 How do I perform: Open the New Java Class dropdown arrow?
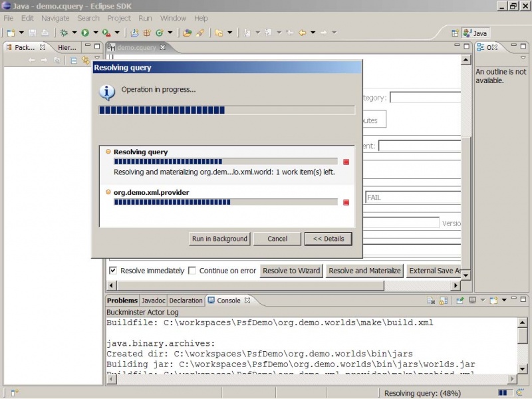point(170,33)
